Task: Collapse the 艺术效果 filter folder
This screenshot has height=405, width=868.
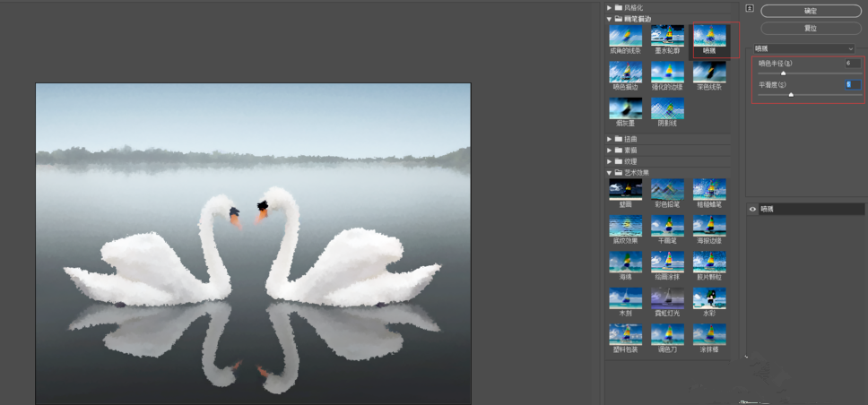Action: pos(610,173)
